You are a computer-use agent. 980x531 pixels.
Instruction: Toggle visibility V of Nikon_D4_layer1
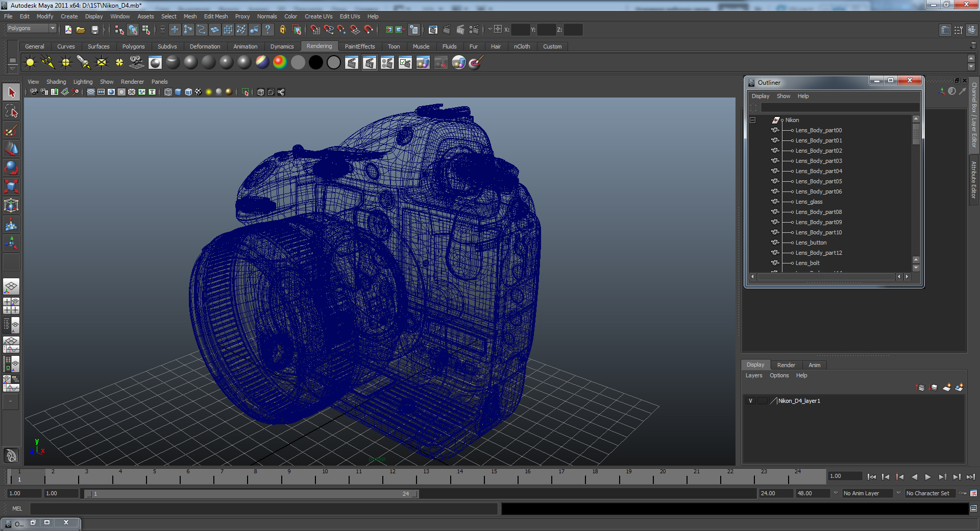750,401
